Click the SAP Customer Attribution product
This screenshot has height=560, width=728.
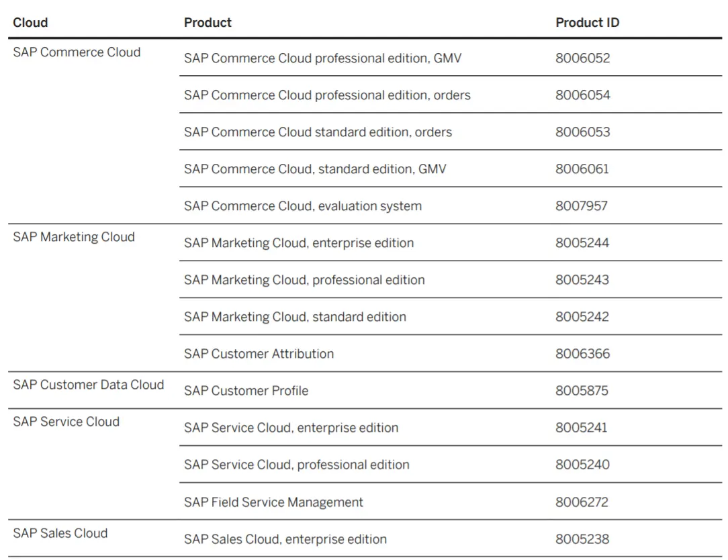(x=259, y=354)
